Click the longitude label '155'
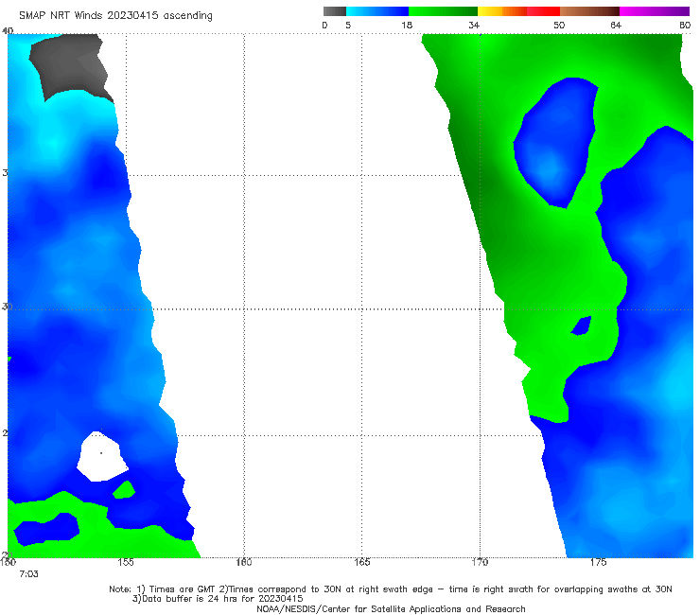Screen dimensions: 700x615 click(x=126, y=562)
